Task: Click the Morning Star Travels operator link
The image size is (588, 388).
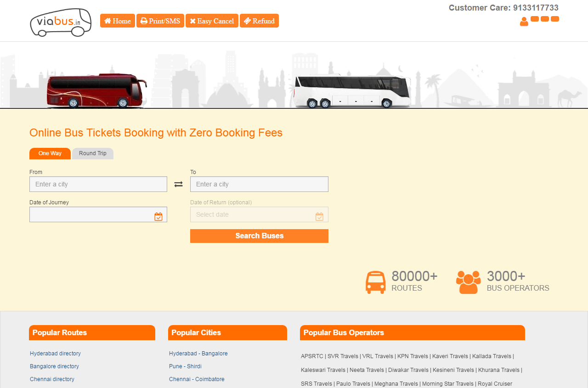Action: click(448, 384)
